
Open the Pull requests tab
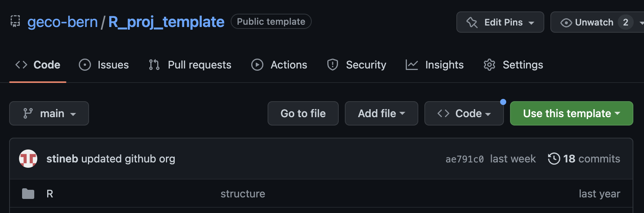point(190,65)
